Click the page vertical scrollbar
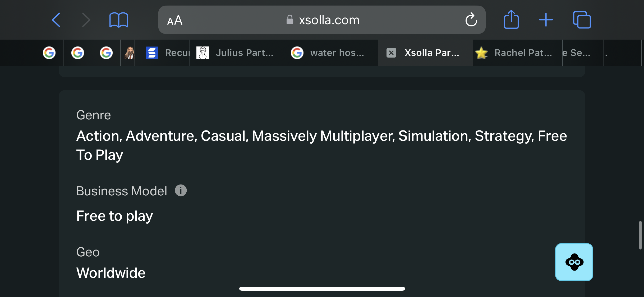 point(640,235)
